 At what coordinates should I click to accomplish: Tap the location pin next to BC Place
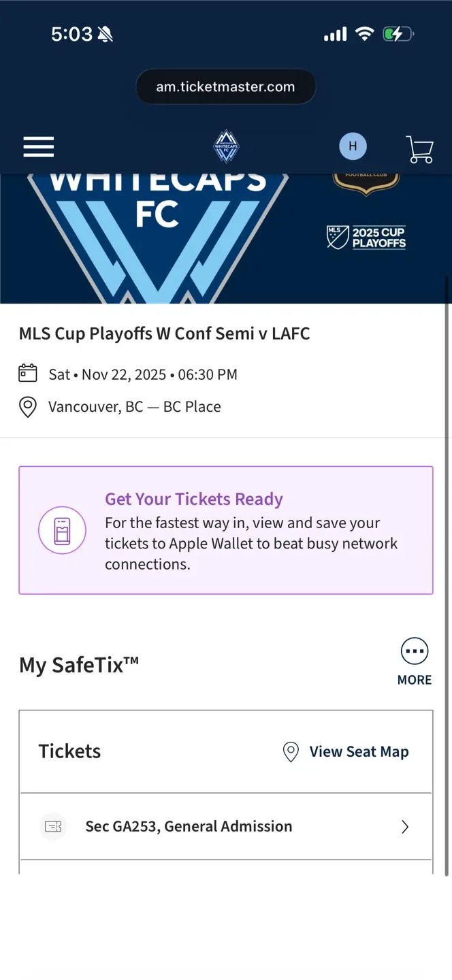(27, 406)
